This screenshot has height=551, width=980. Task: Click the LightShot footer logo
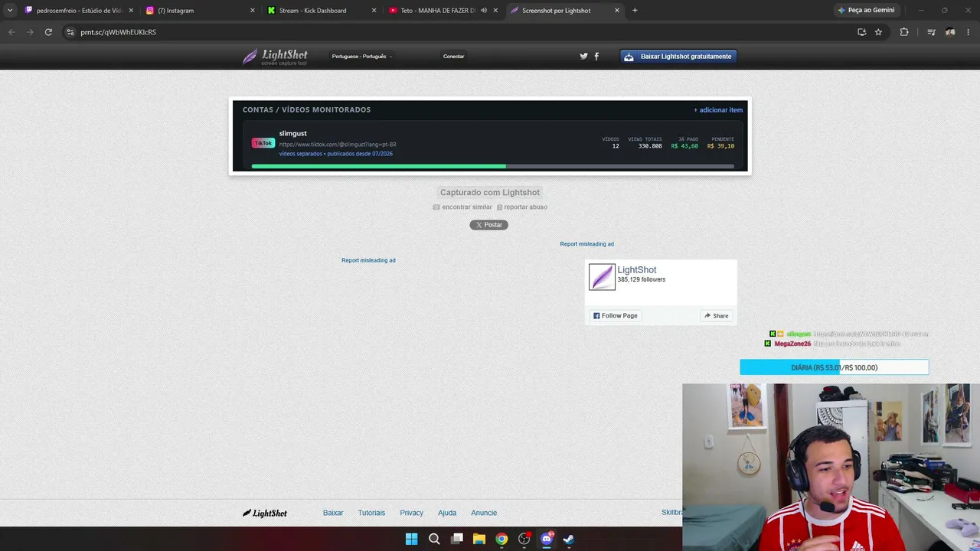pos(265,513)
